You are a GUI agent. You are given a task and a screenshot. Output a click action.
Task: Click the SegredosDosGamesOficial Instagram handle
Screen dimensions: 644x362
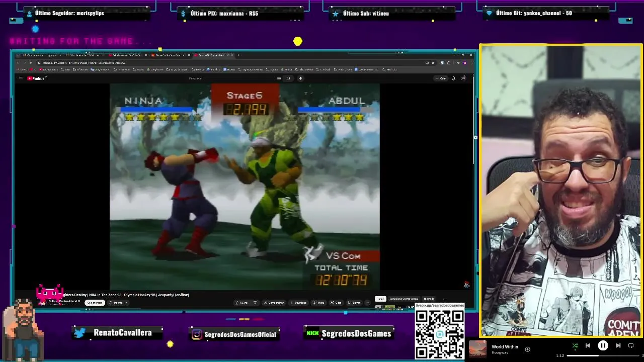click(240, 334)
